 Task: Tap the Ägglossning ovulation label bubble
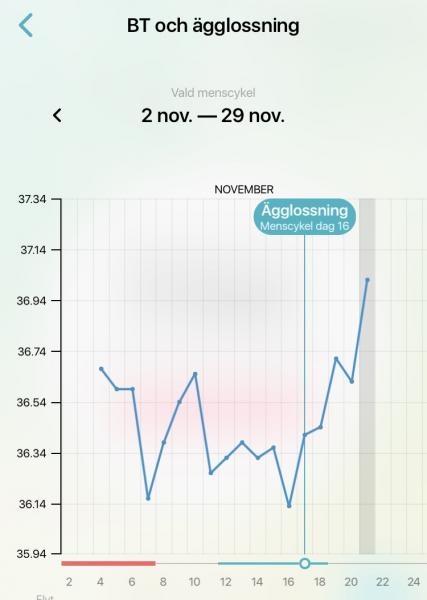point(305,217)
